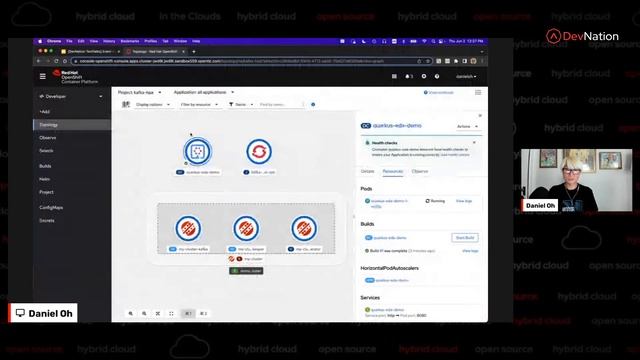Viewport: 640px width, 360px height.
Task: Open the Actions dropdown in side panel
Action: click(x=467, y=127)
